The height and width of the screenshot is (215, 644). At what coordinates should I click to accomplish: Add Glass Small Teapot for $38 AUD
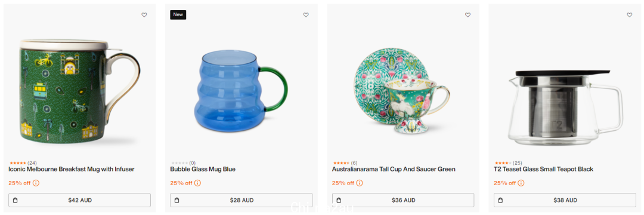pos(565,200)
